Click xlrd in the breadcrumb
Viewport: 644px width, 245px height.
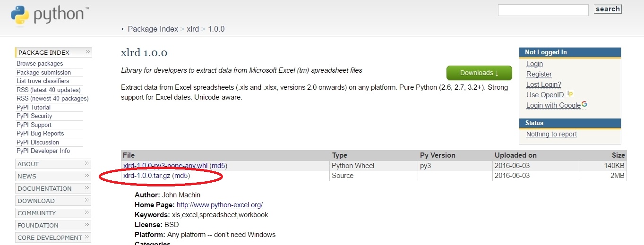[x=193, y=29]
